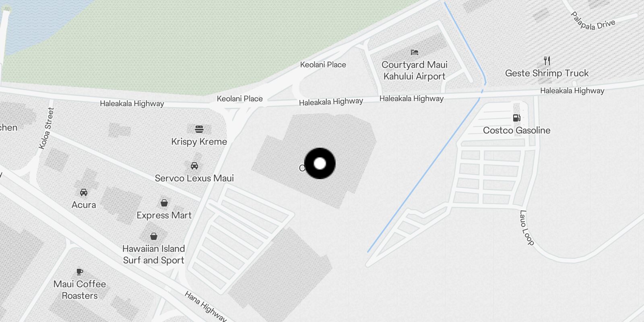Screen dimensions: 644x322
Task: Click the Krispy Kreme burger icon
Action: point(199,129)
